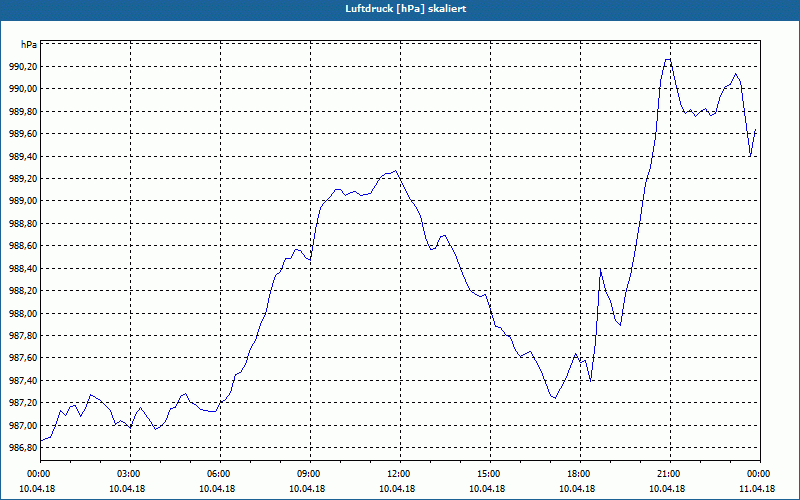Click the 988,00 axis value

point(23,314)
